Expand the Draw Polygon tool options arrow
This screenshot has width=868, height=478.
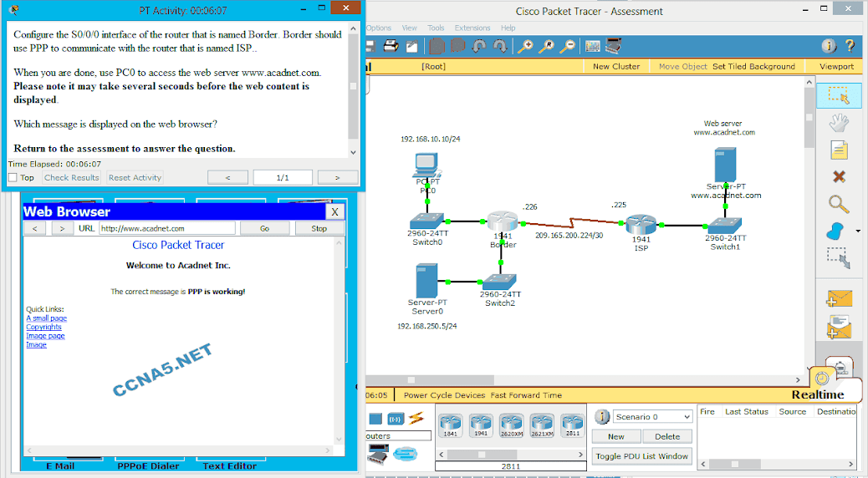(x=858, y=231)
